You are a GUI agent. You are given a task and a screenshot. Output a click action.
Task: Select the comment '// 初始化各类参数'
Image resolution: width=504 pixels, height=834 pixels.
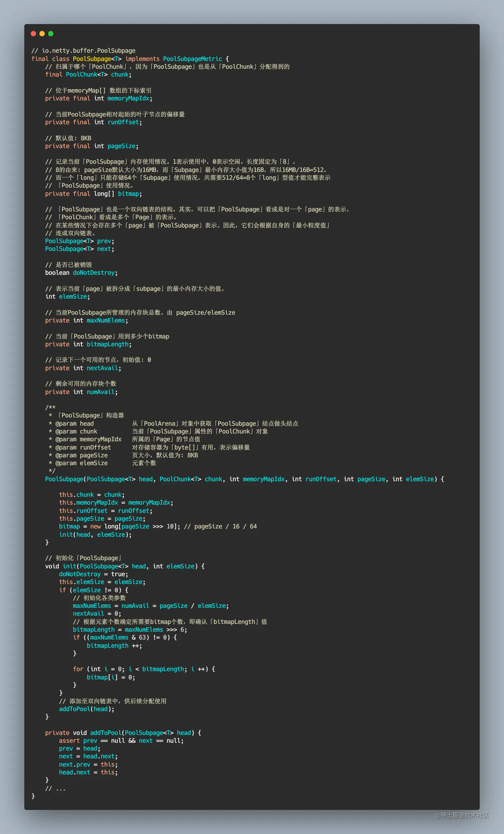tap(100, 598)
